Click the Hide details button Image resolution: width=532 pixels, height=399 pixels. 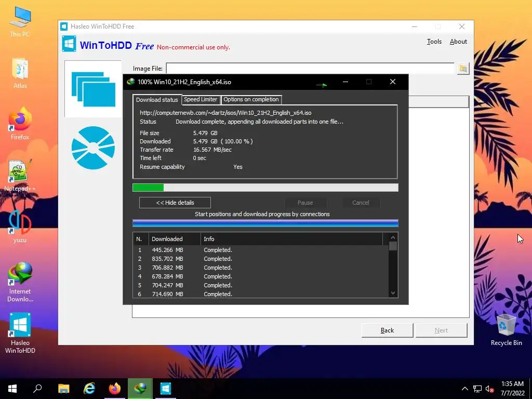[x=175, y=203]
